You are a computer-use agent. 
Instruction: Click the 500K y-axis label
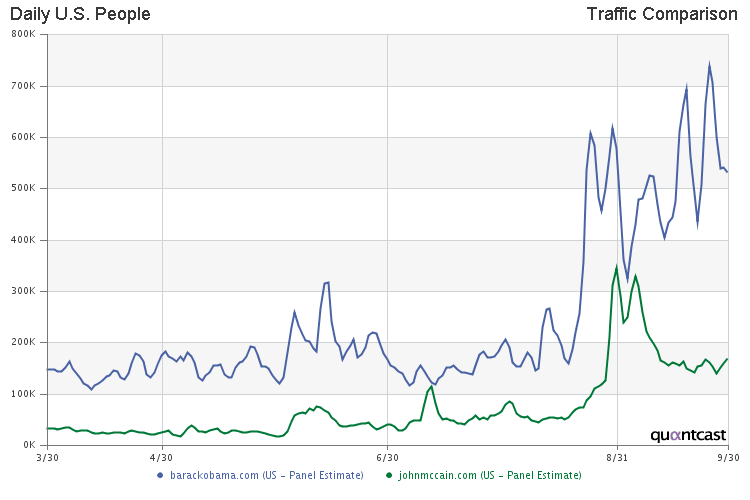pyautogui.click(x=23, y=188)
